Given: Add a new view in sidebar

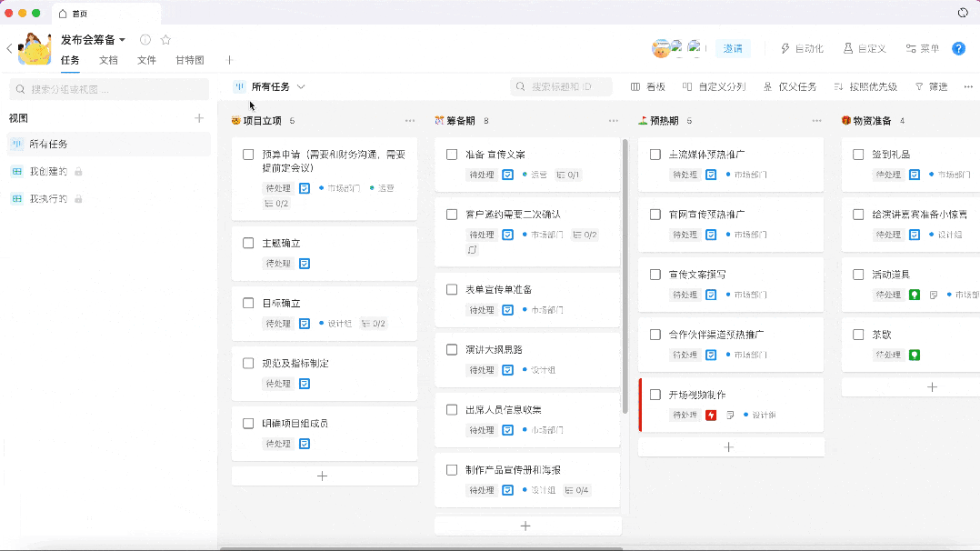Looking at the screenshot, I should (x=199, y=118).
